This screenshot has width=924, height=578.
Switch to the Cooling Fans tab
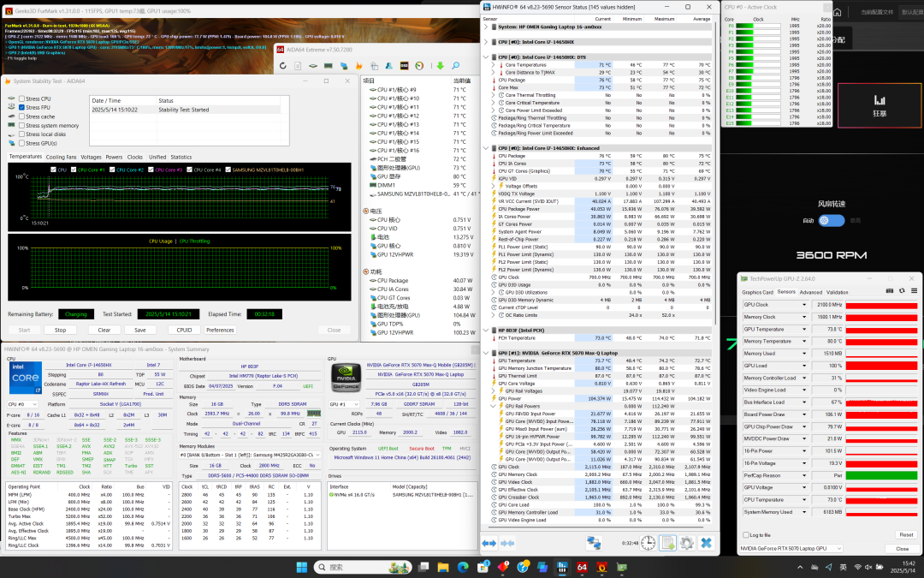point(62,157)
